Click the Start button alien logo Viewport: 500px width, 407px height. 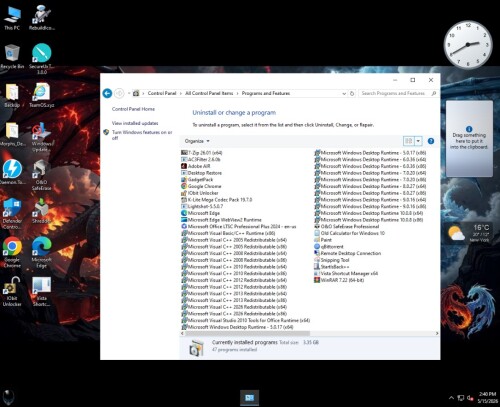(9, 397)
